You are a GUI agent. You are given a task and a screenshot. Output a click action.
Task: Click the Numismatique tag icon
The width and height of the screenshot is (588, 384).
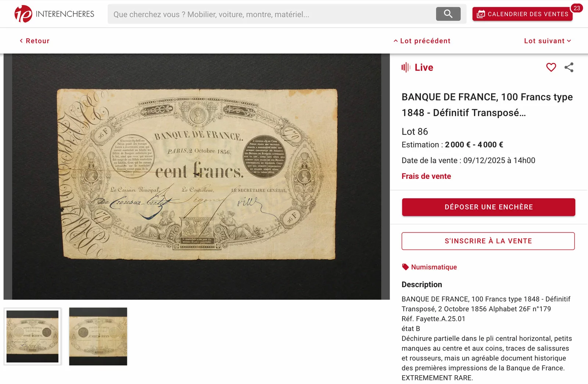click(x=405, y=267)
